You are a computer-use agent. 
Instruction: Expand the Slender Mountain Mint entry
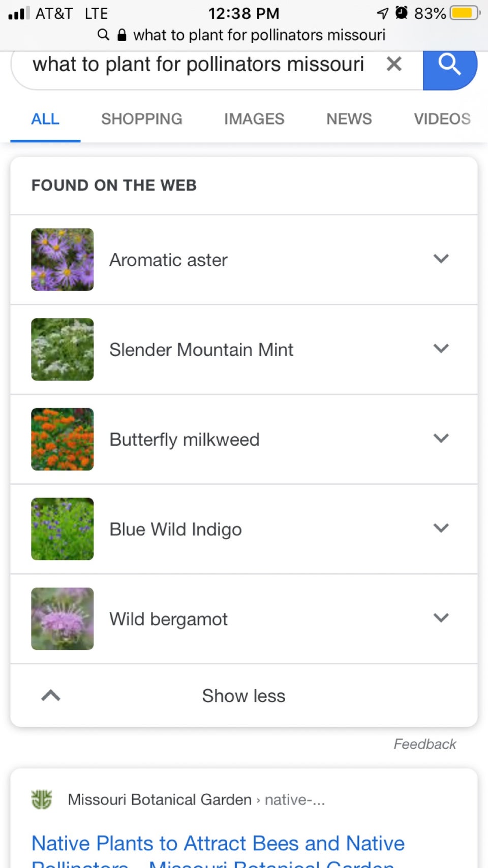pyautogui.click(x=441, y=349)
